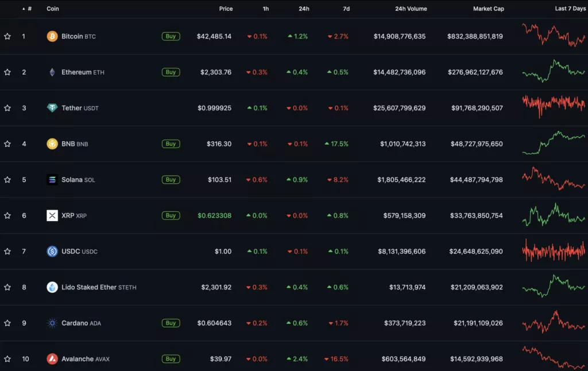Buy Bitcoin using its Buy button
Image resolution: width=588 pixels, height=371 pixels.
[171, 36]
